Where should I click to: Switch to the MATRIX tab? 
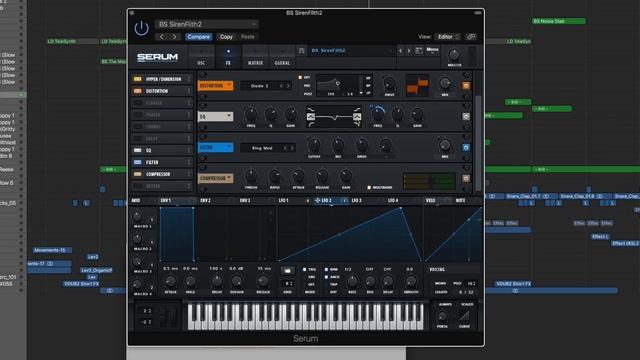(x=256, y=57)
